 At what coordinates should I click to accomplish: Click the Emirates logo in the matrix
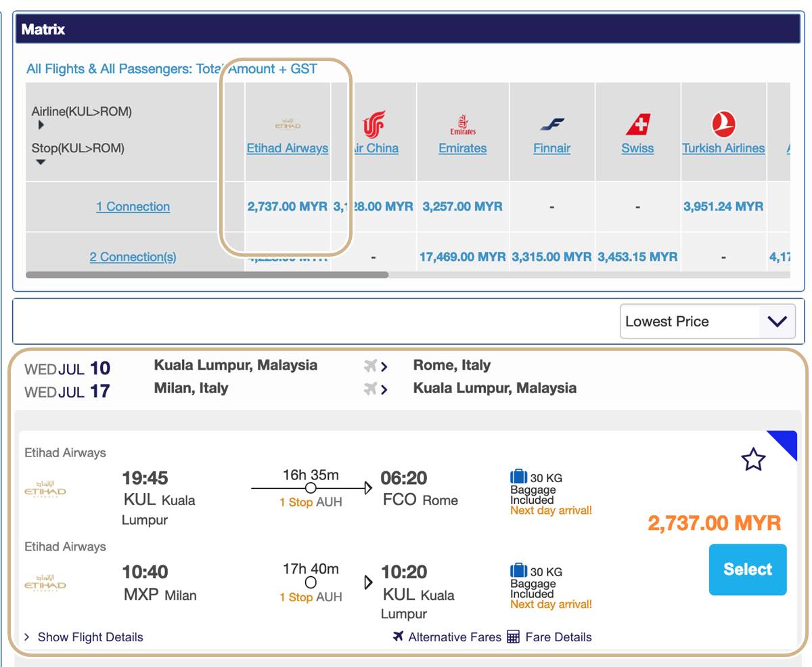pos(463,125)
